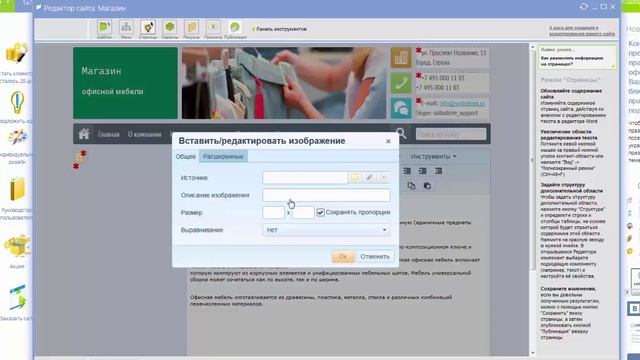640x360 pixels.
Task: Click the Предложить идею lightbulb icon
Action: click(17, 102)
